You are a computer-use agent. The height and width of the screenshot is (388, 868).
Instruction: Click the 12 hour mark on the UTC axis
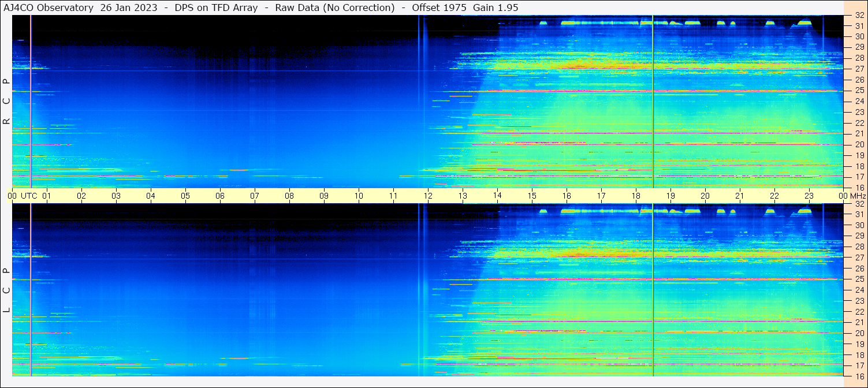click(x=428, y=196)
